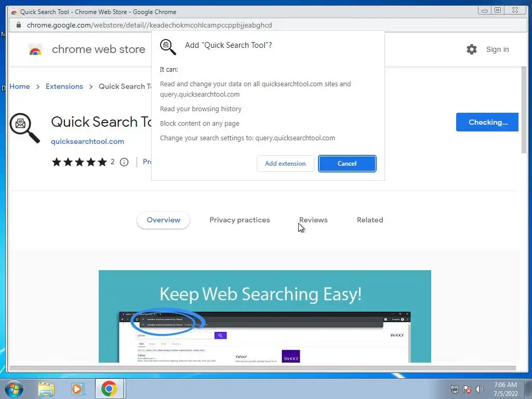This screenshot has height=399, width=532.
Task: Click "Read your browsing history" permission text
Action: click(x=201, y=109)
